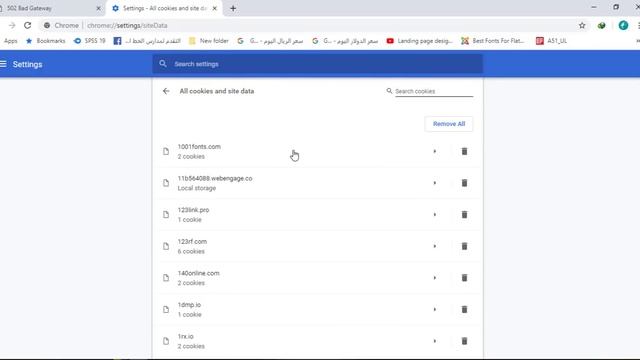Viewport: 640px width, 360px height.
Task: Open the Bookmarks star folder
Action: (45, 41)
